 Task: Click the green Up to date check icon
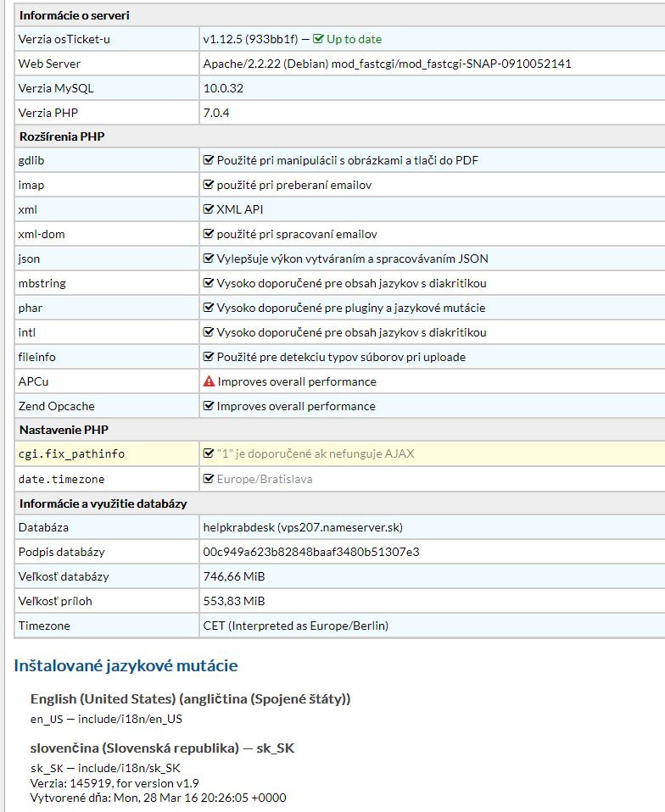(319, 39)
